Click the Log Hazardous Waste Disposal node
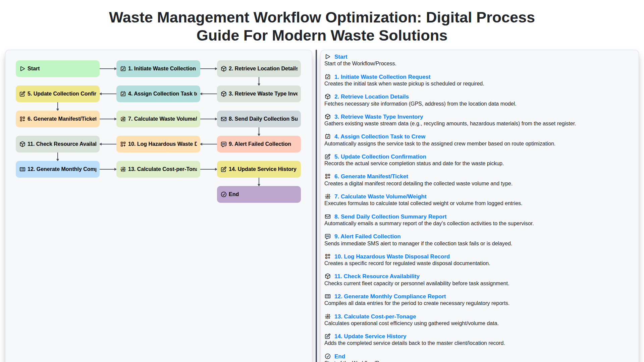This screenshot has height=362, width=644. [158, 144]
